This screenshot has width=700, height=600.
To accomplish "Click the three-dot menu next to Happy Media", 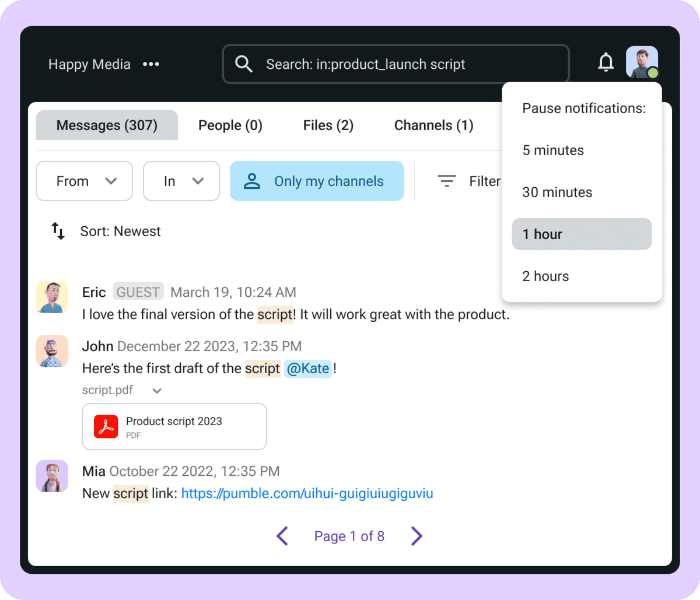I will 150,64.
